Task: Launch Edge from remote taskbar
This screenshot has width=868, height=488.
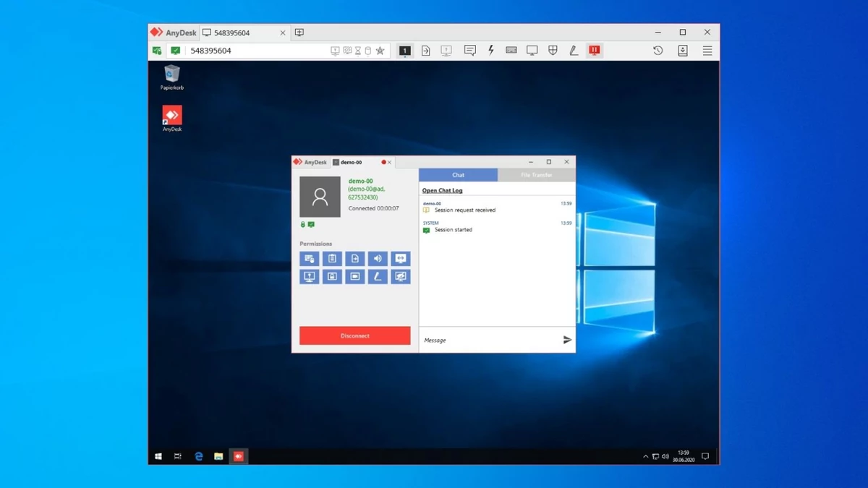Action: [199, 456]
